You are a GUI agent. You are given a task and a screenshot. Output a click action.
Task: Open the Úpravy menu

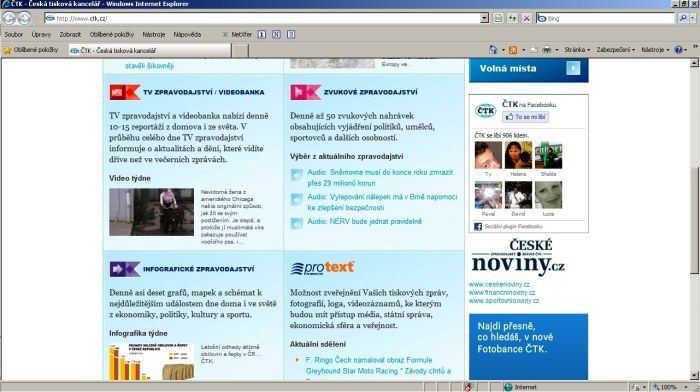click(x=41, y=34)
